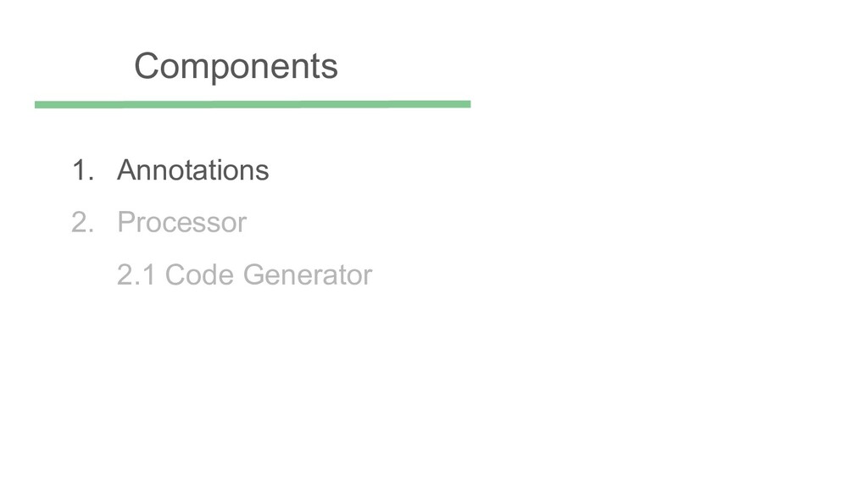Image resolution: width=868 pixels, height=488 pixels.
Task: Click the final letter r of Generator
Action: 368,277
